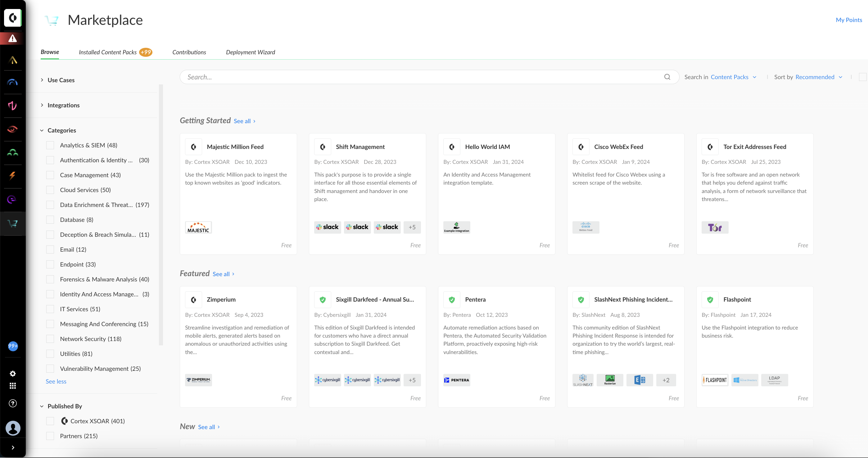Image resolution: width=868 pixels, height=458 pixels.
Task: Enable the Network Security category filter
Action: (x=50, y=339)
